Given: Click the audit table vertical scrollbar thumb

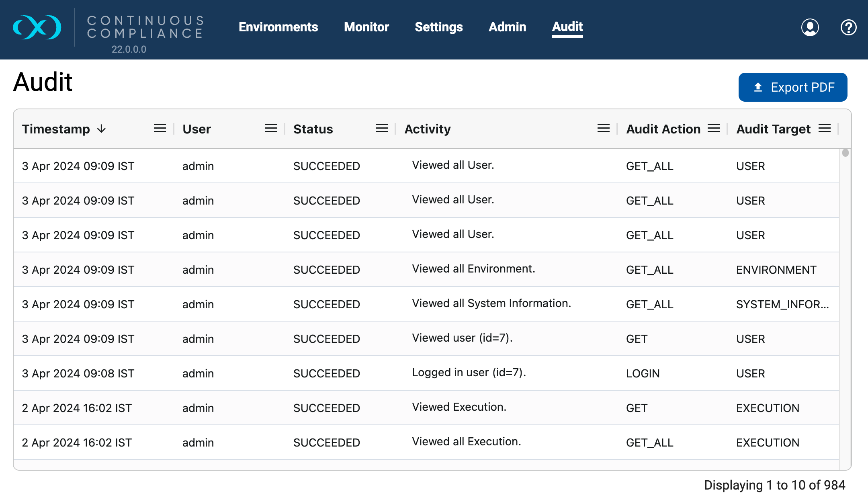Looking at the screenshot, I should [845, 153].
